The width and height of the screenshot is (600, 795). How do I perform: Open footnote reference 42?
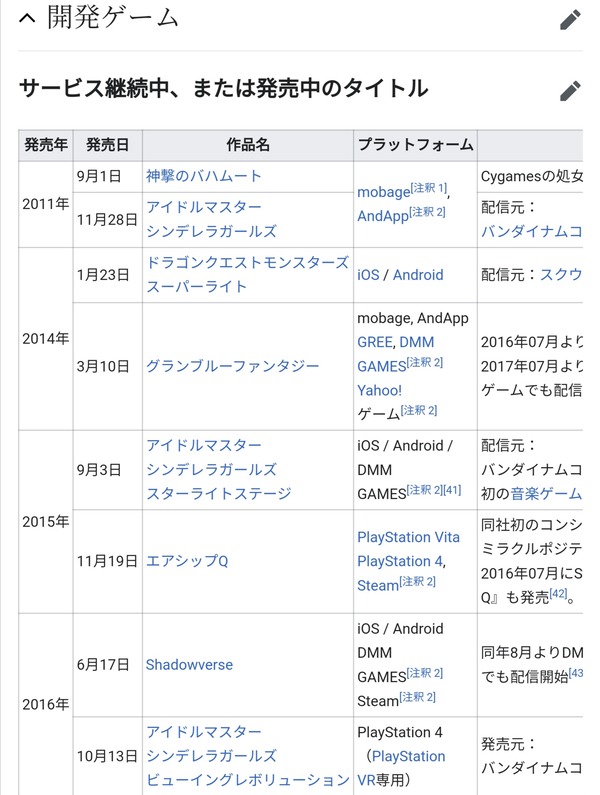coord(558,593)
